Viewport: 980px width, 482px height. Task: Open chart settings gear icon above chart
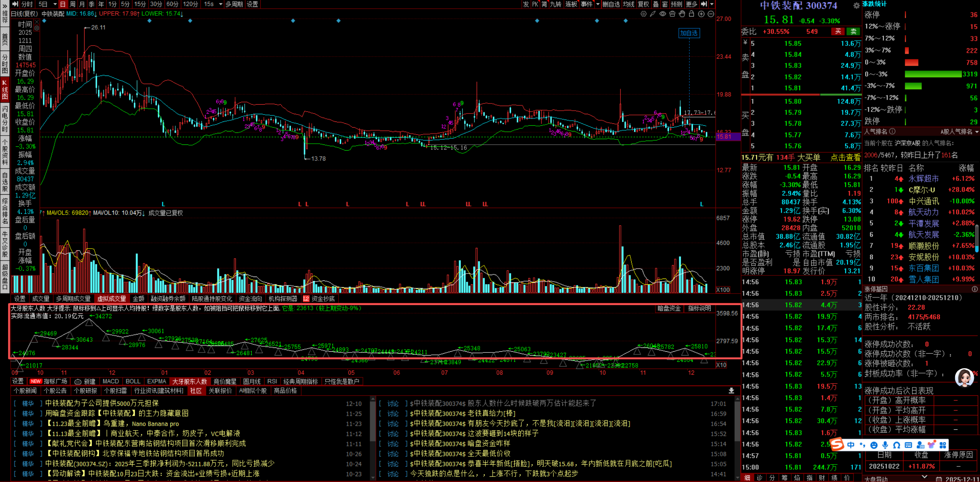(644, 14)
